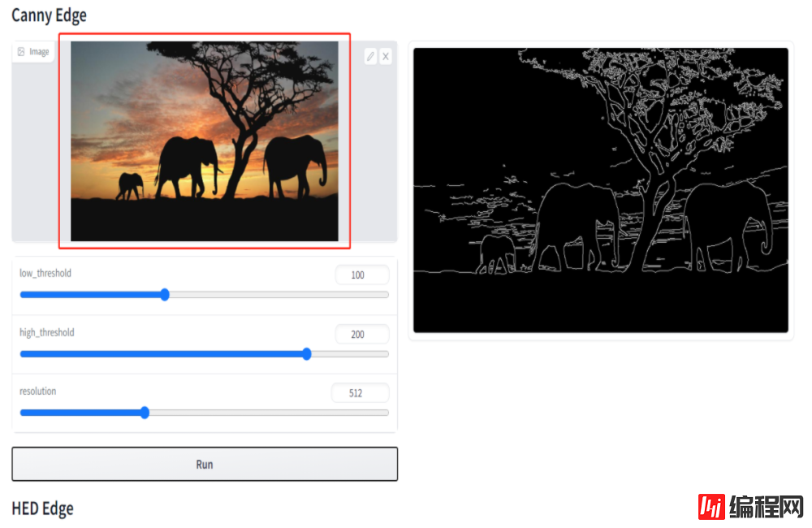Click the Image label icon badge
The image size is (812, 528).
(33, 52)
